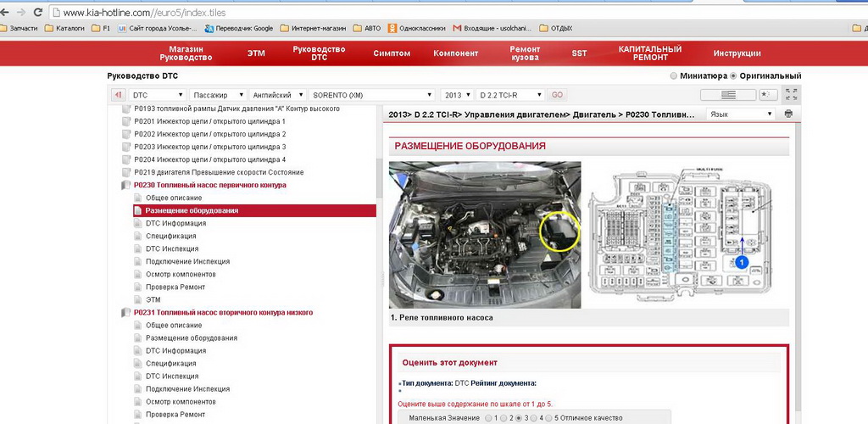Open the SORENTO (XM) model dropdown
Screen dimensions: 868x424
coord(372,95)
